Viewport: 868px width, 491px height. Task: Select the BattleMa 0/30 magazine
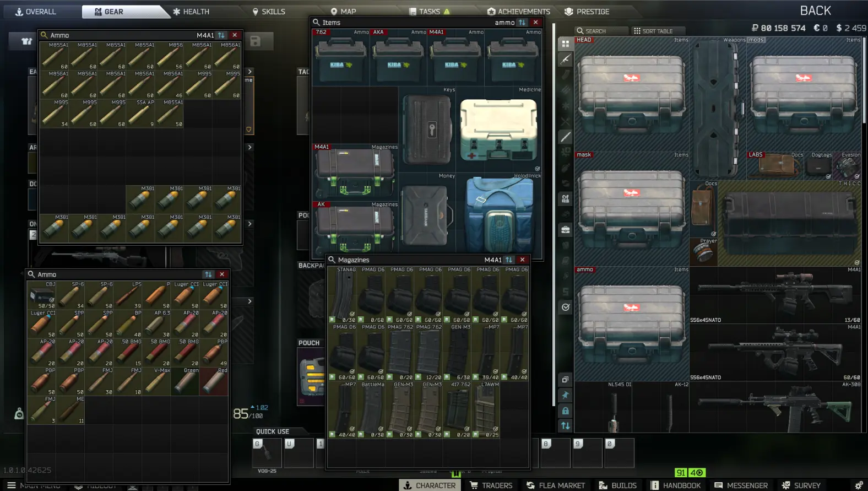point(371,409)
